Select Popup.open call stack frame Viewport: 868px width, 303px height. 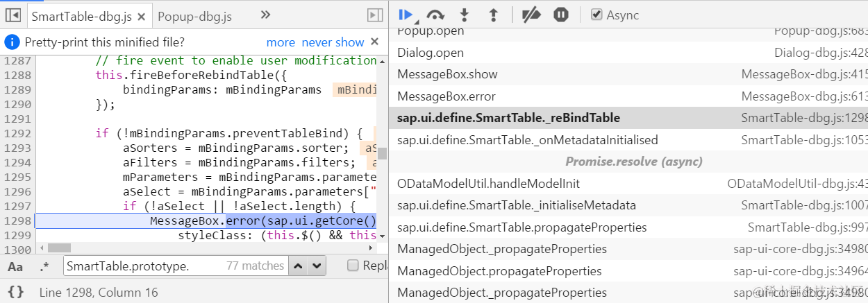628,31
